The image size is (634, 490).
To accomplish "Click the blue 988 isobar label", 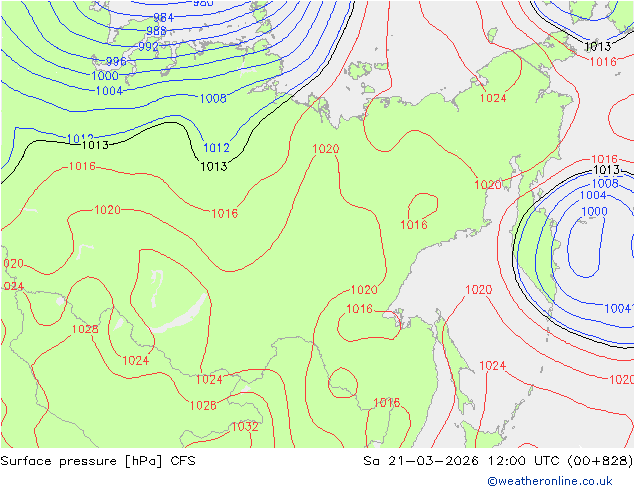I will 156,31.
